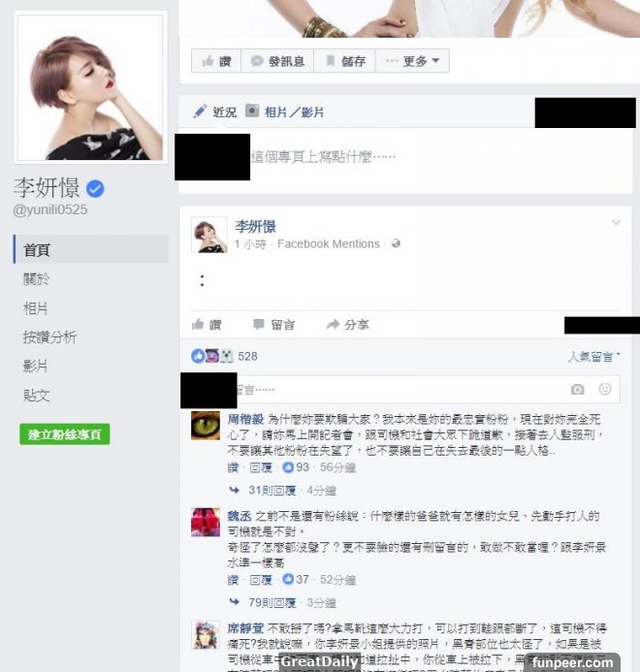The image size is (640, 672).
Task: Like the post with 讚 thumbs-up
Action: pyautogui.click(x=207, y=325)
